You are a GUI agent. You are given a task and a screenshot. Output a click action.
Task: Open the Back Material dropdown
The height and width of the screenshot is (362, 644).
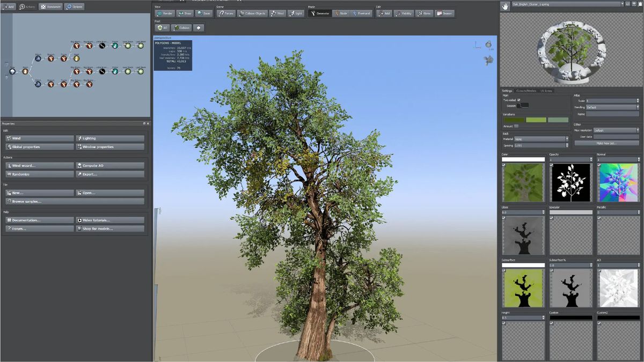541,139
